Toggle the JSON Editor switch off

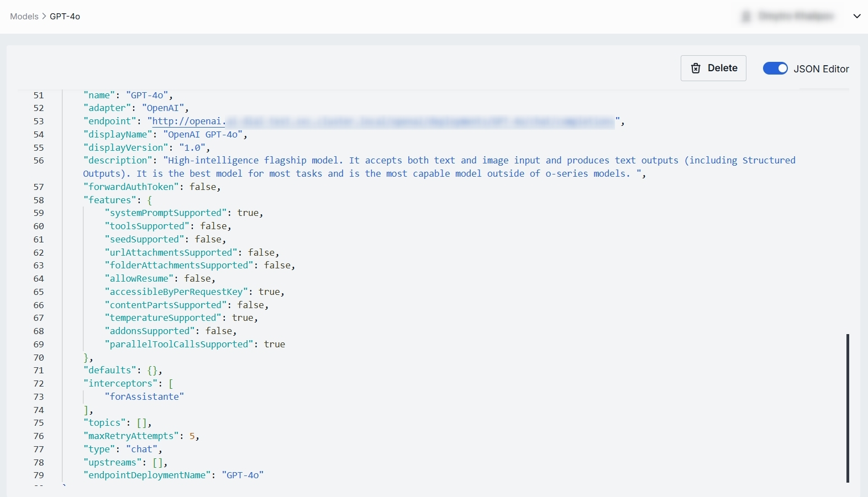[775, 68]
